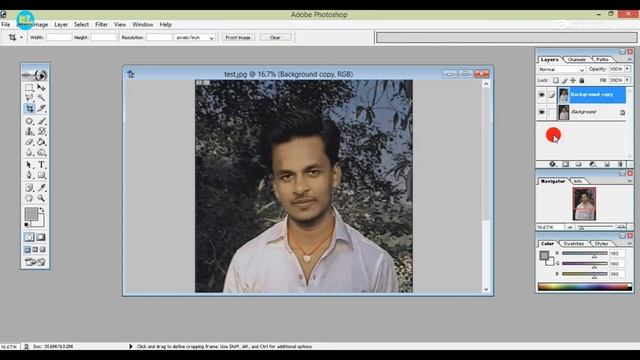Open the status bar info arrow
Viewport: 640px width, 360px height.
pyautogui.click(x=131, y=346)
